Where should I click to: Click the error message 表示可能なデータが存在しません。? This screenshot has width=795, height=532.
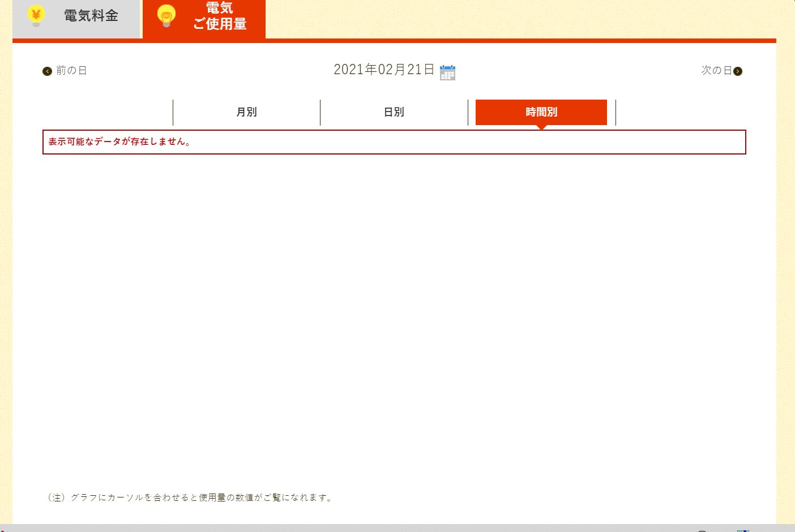pyautogui.click(x=119, y=141)
